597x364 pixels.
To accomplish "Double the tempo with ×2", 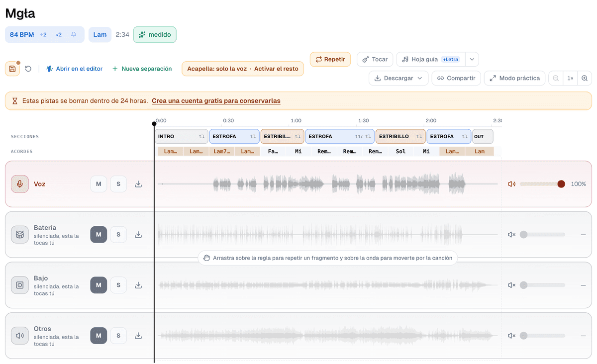I will pyautogui.click(x=59, y=35).
